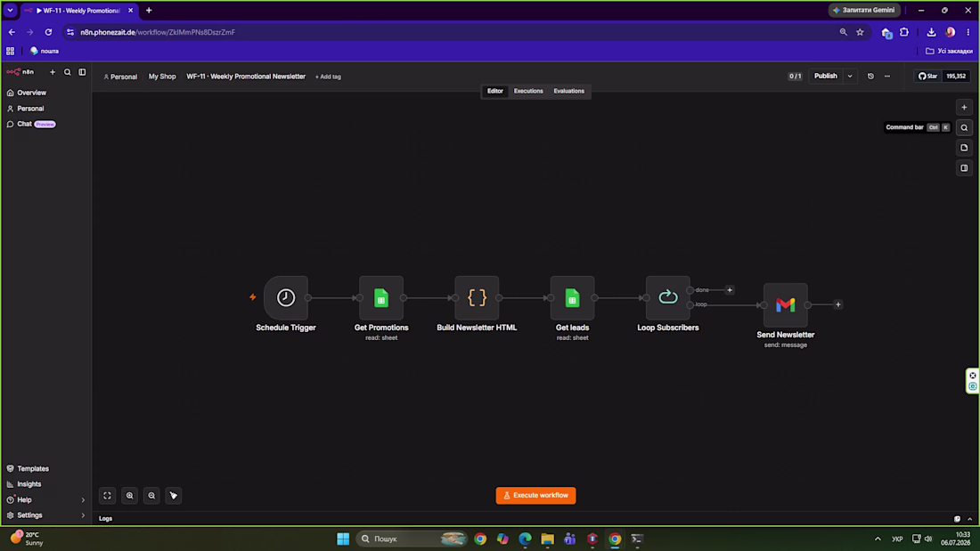Viewport: 980px width, 551px height.
Task: Open browser tab list dropdown
Action: 10,10
